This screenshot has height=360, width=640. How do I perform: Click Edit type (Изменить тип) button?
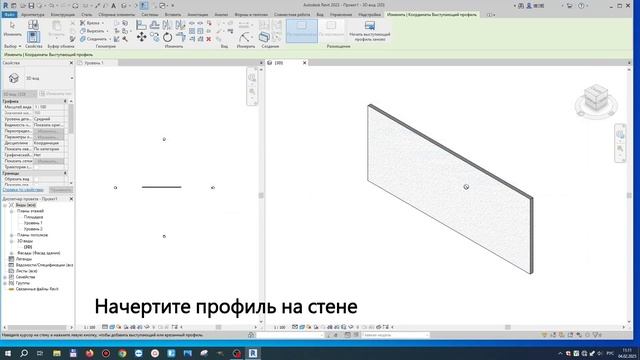pos(56,94)
